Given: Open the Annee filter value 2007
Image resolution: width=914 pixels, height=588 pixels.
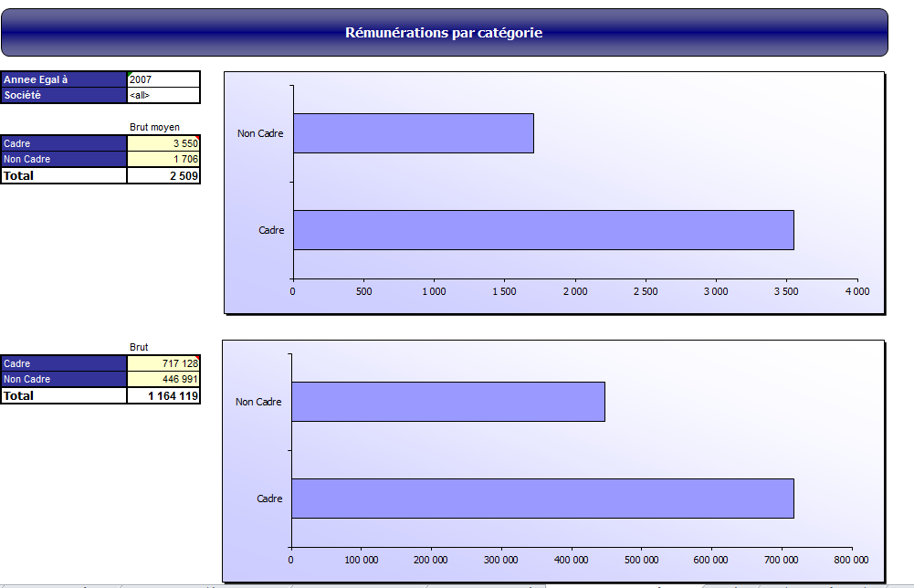Looking at the screenshot, I should [x=163, y=79].
